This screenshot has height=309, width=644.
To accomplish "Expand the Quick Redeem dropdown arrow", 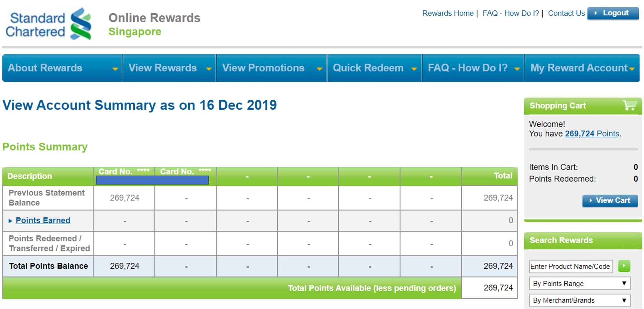I will click(x=414, y=69).
